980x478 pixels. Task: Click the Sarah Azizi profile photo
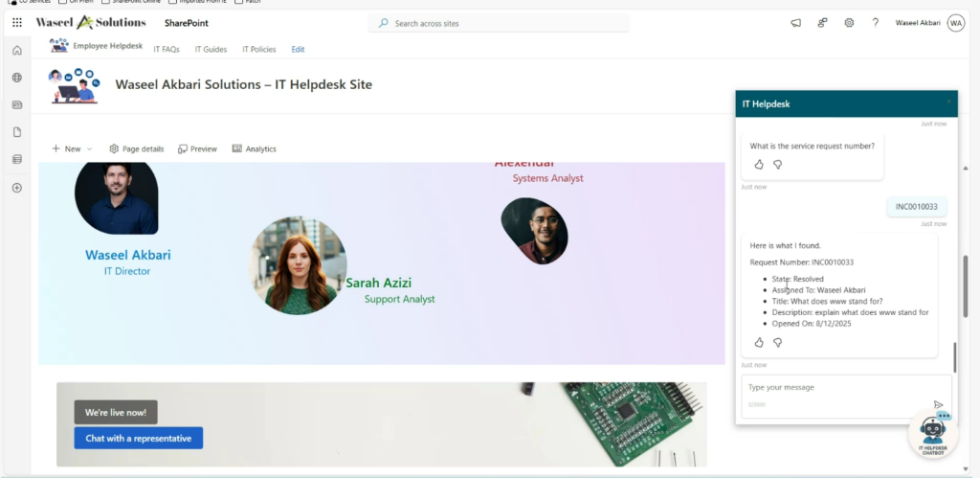(x=299, y=265)
